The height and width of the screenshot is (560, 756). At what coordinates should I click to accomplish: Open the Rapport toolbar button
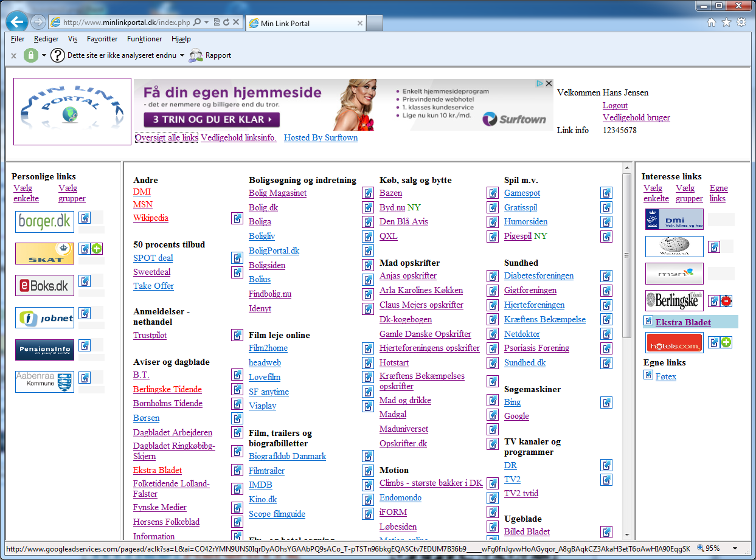tap(210, 55)
